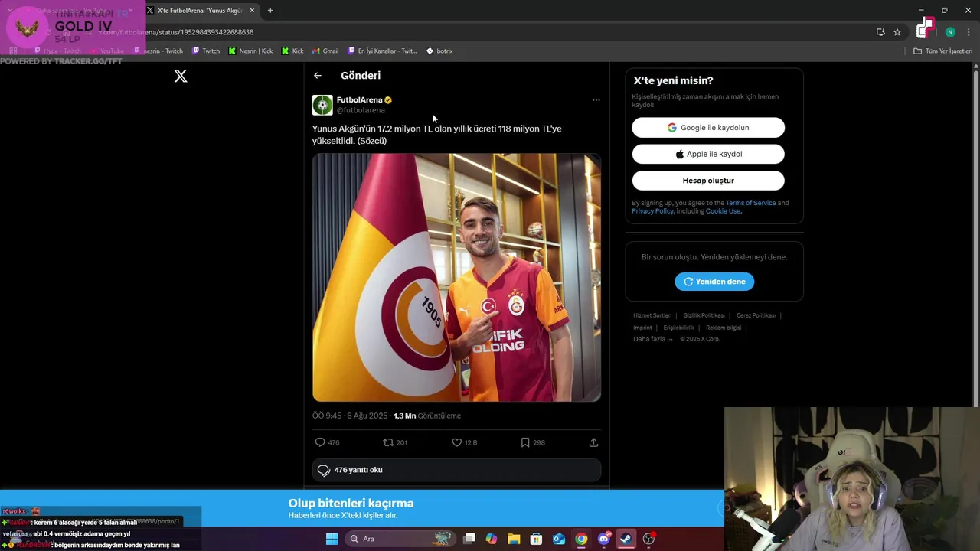The height and width of the screenshot is (551, 980).
Task: Open the Twitch bookmark
Action: [206, 51]
